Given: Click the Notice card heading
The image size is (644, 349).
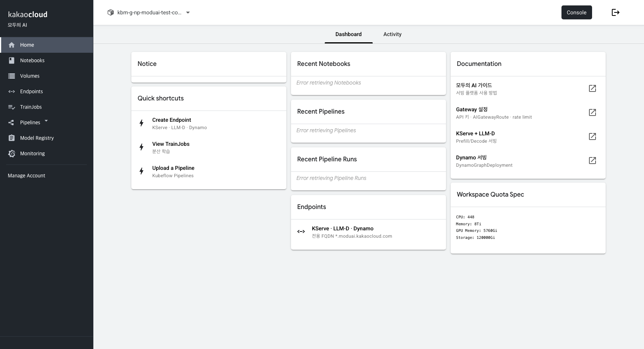Looking at the screenshot, I should (x=147, y=64).
